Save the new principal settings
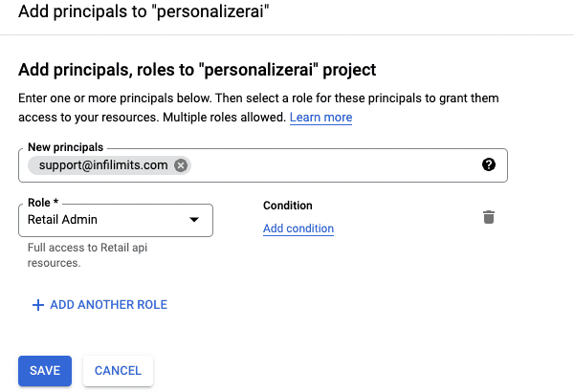 click(x=45, y=371)
